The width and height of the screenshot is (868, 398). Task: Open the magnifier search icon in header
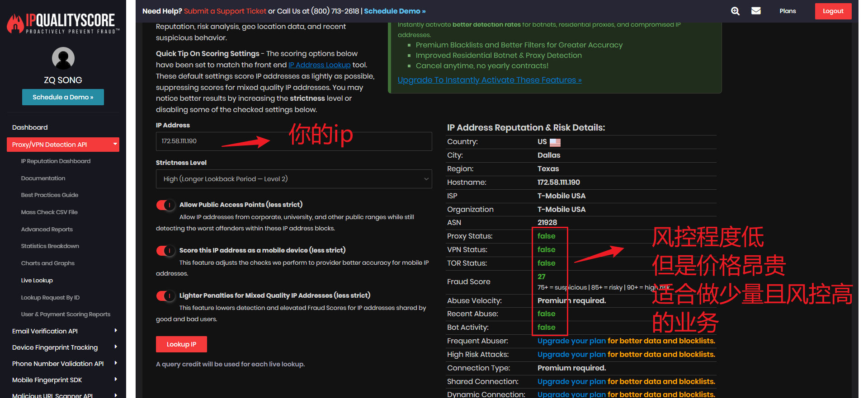[x=735, y=11]
